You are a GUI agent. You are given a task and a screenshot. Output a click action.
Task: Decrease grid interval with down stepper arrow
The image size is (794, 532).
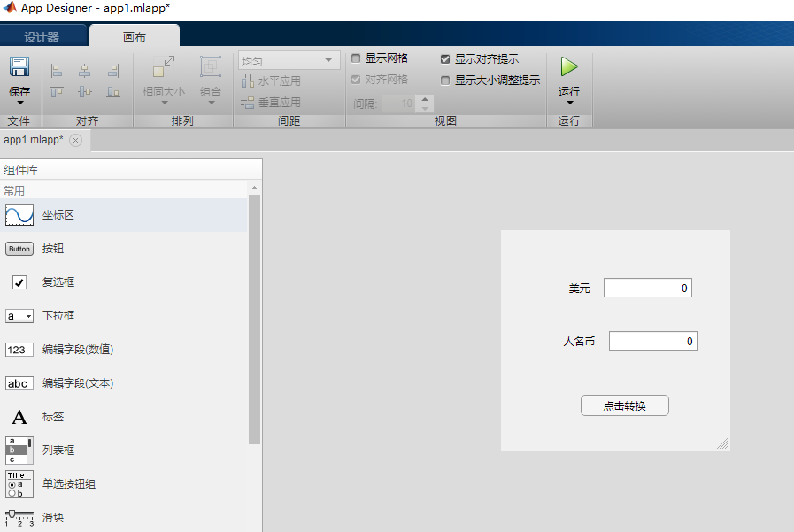pos(425,108)
